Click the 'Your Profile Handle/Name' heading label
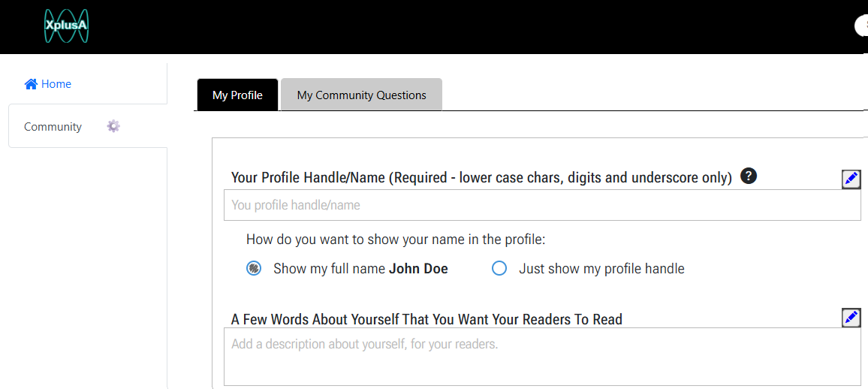Viewport: 868px width, 389px height. (x=481, y=178)
